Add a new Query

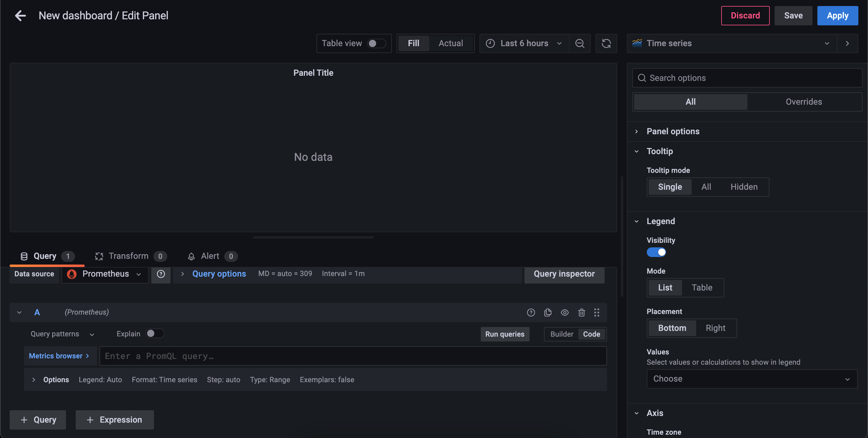(x=38, y=420)
